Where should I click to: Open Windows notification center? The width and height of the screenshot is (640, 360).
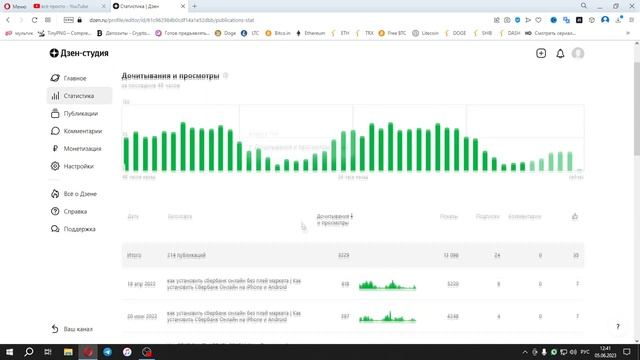click(x=627, y=352)
